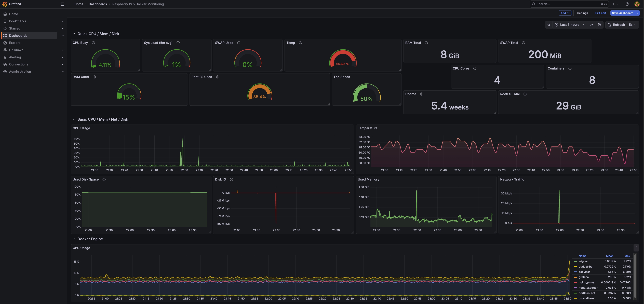644x304 pixels.
Task: Open the help question mark icon
Action: click(627, 4)
